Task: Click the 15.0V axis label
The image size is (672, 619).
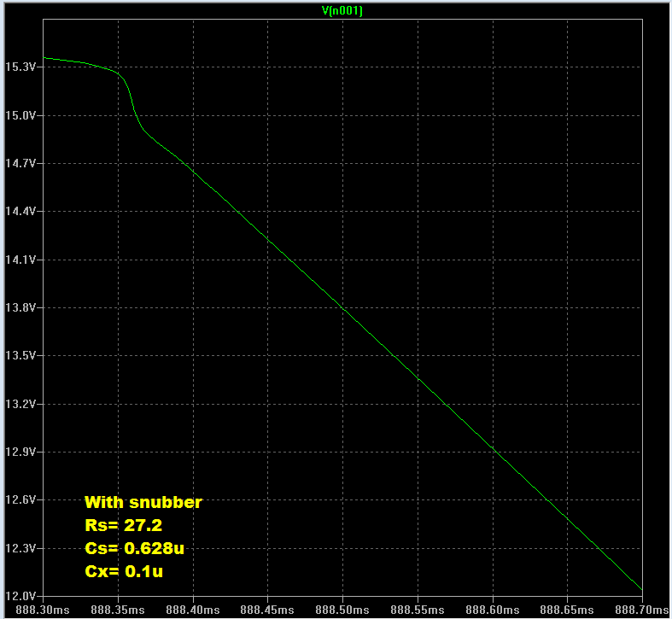Action: [x=20, y=115]
